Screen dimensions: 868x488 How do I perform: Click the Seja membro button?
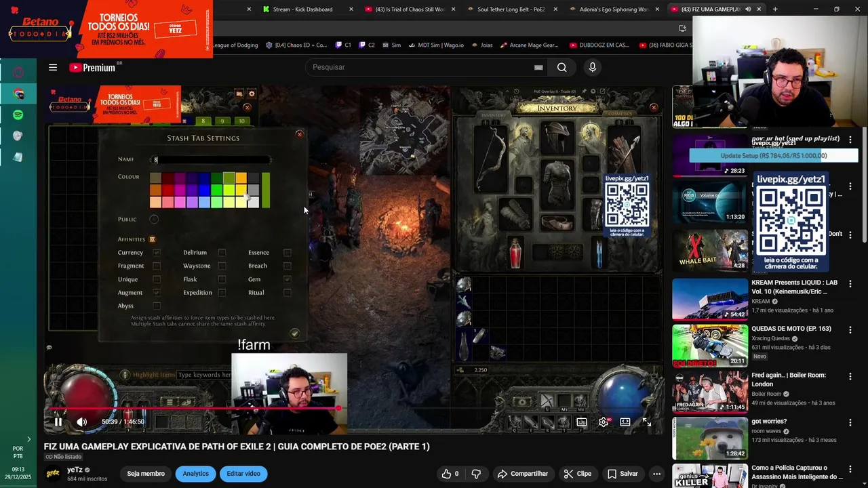point(146,474)
